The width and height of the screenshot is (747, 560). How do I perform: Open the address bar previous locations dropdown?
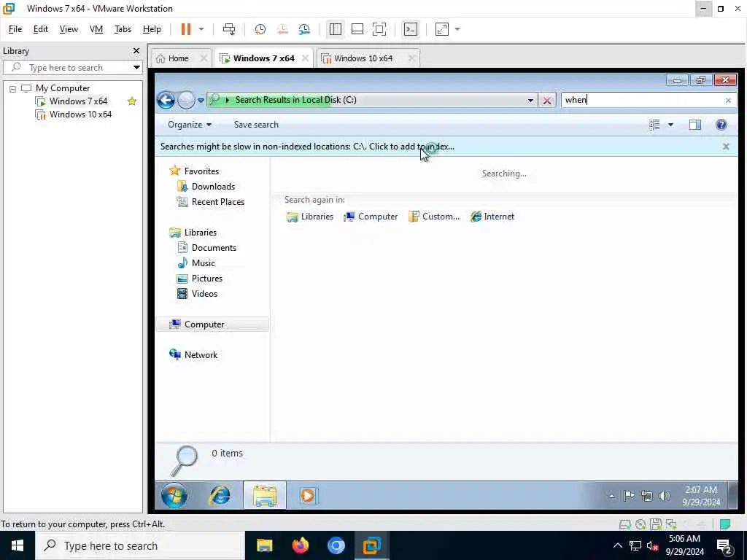click(530, 101)
